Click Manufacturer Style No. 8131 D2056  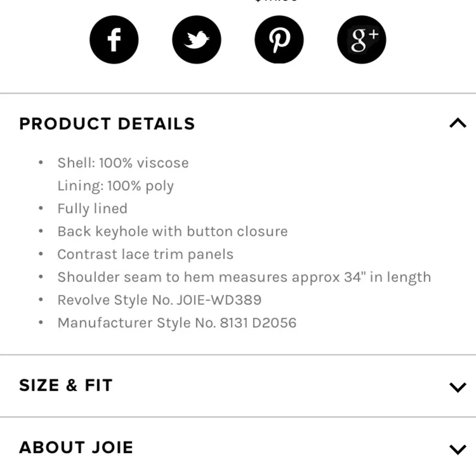pyautogui.click(x=177, y=323)
